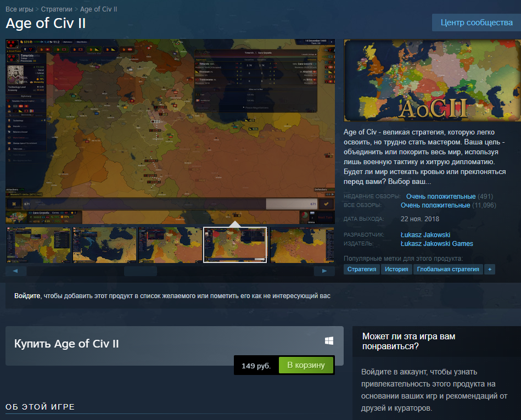Click the left arrow of screenshot strip

15,271
